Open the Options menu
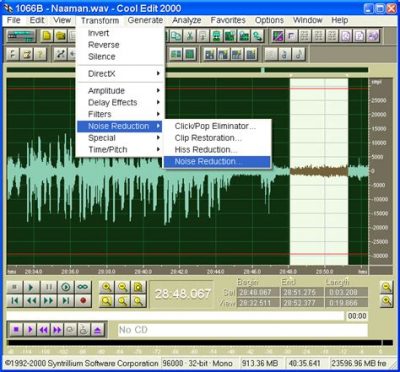The width and height of the screenshot is (400, 372). pos(269,20)
